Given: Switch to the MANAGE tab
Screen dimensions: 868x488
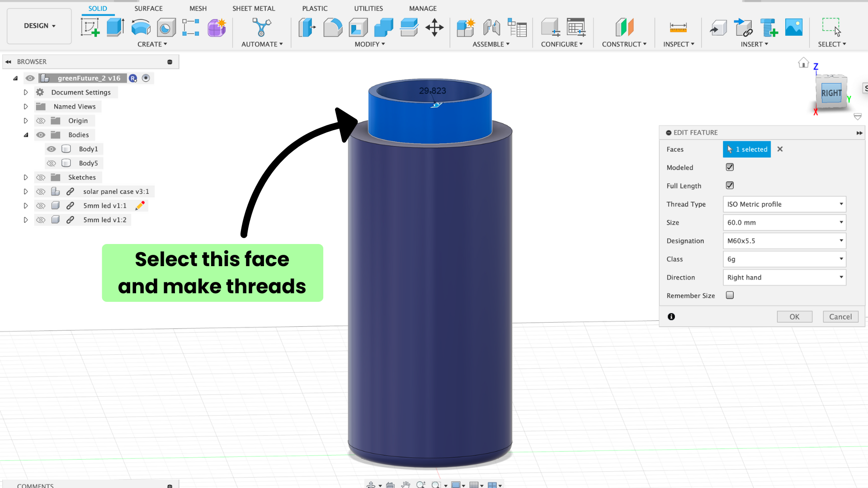Looking at the screenshot, I should (423, 8).
